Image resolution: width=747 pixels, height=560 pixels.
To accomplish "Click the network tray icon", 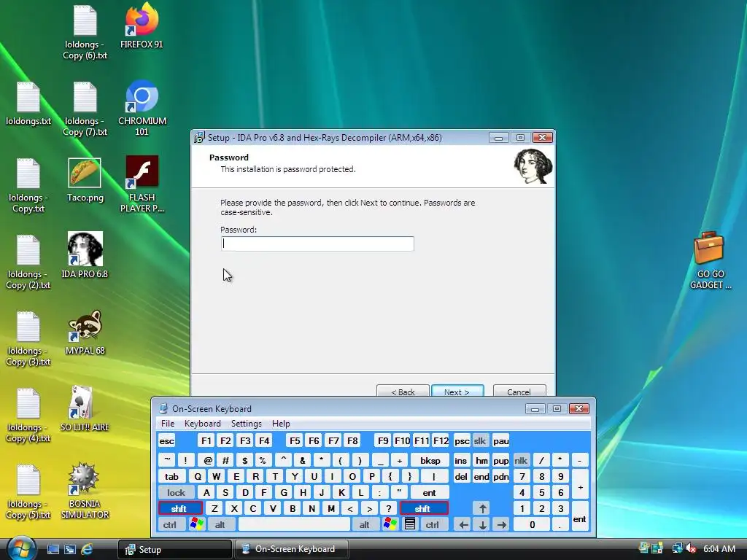I will [676, 548].
